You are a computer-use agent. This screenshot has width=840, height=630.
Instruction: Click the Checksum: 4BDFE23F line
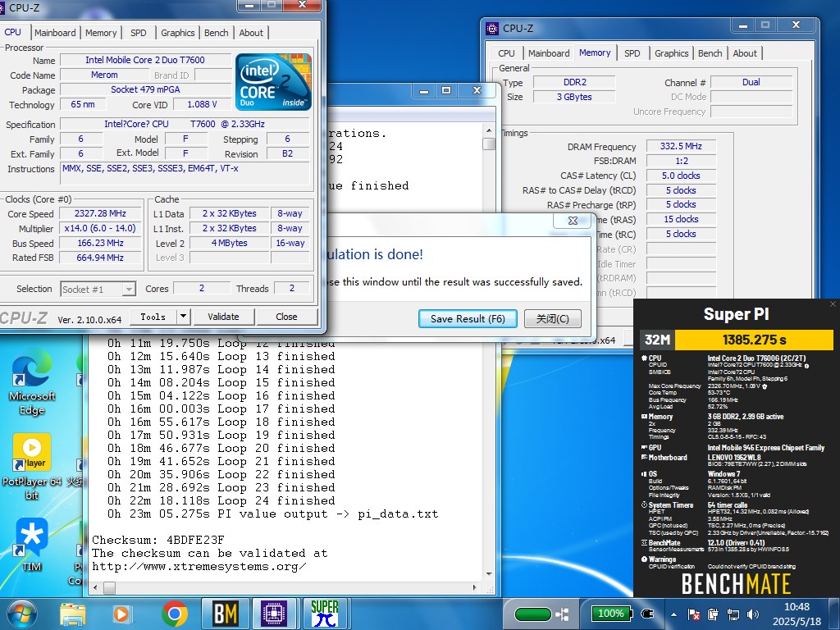point(158,540)
